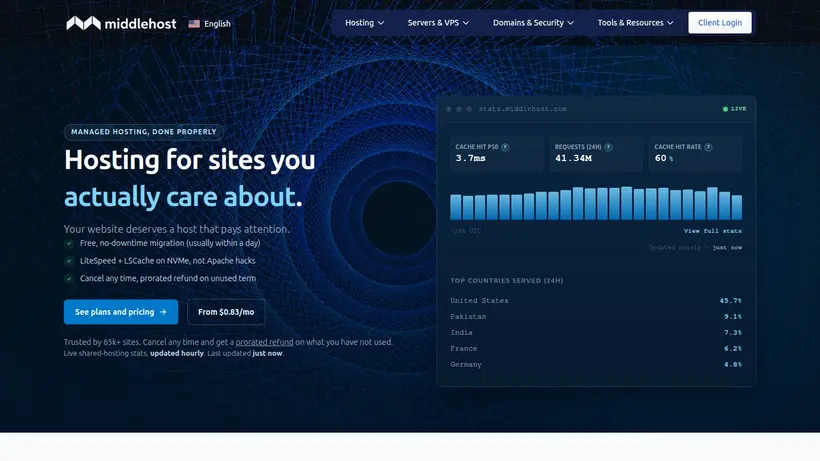This screenshot has width=820, height=461.
Task: Click the From $0.83/mo button
Action: pyautogui.click(x=226, y=312)
